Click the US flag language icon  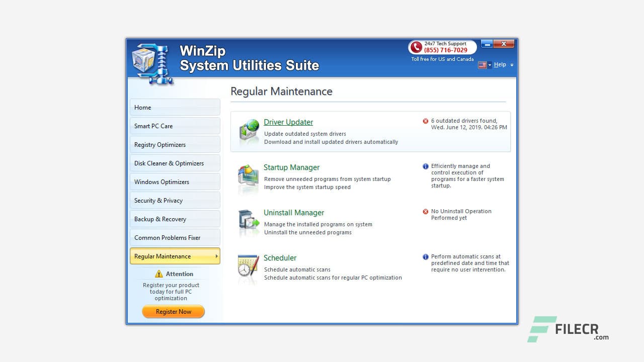(x=481, y=65)
